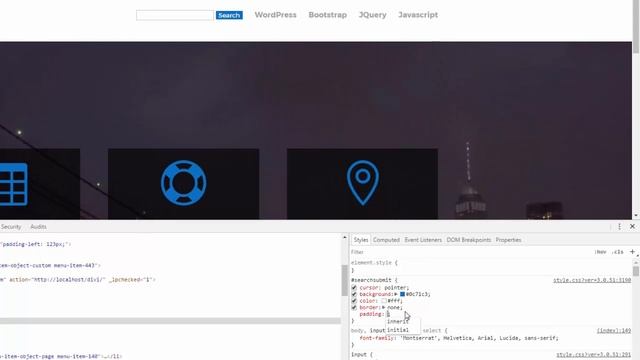
Task: Choose 'inherit' from padding autocomplete
Action: tap(398, 322)
